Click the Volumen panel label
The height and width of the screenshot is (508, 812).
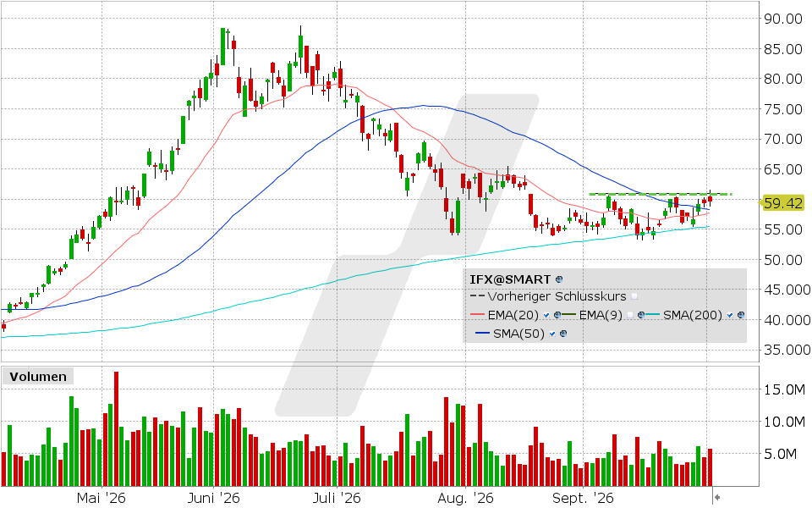[x=38, y=376]
